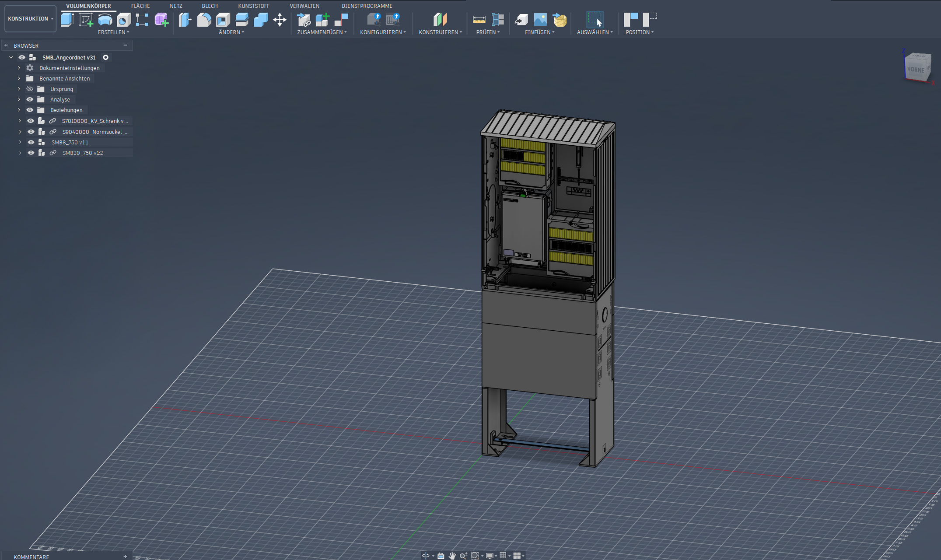Activate the Pan hand tool
The width and height of the screenshot is (941, 560).
[x=452, y=556]
